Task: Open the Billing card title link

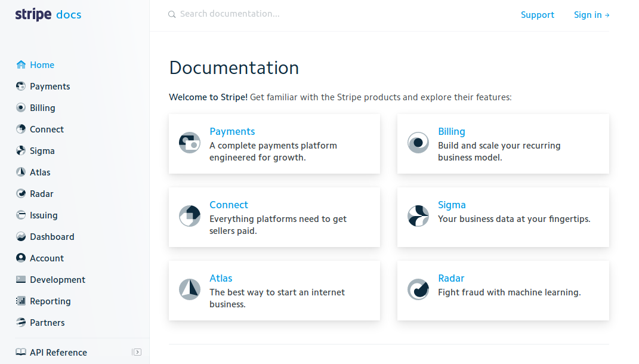Action: click(452, 131)
